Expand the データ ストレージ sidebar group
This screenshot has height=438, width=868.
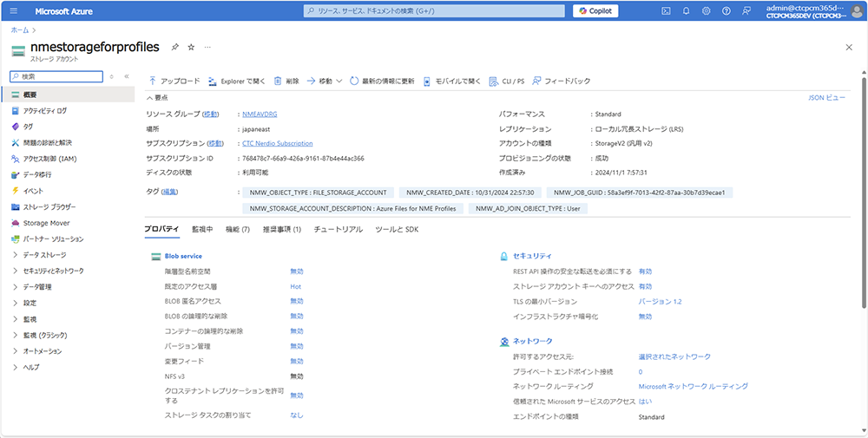point(16,255)
